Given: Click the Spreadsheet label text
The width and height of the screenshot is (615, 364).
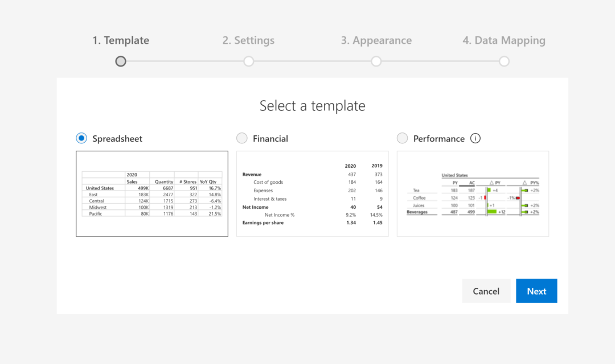Looking at the screenshot, I should pos(117,138).
